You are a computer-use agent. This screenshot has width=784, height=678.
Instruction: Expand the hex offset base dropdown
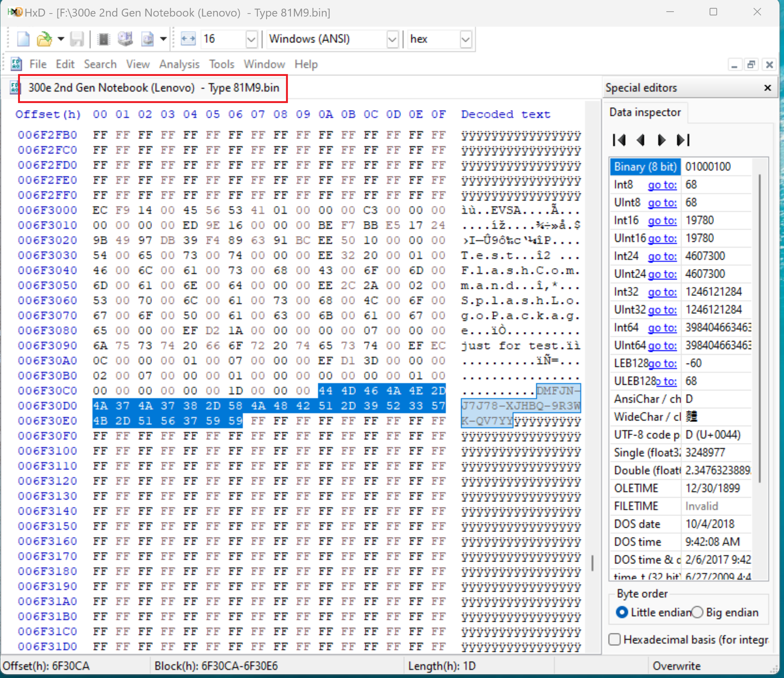(465, 39)
